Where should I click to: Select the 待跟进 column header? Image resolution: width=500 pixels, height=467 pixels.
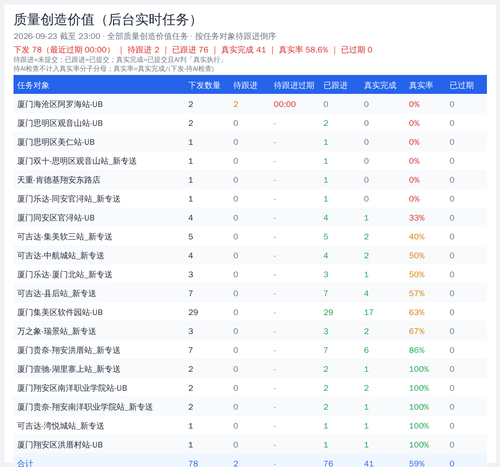pos(245,85)
